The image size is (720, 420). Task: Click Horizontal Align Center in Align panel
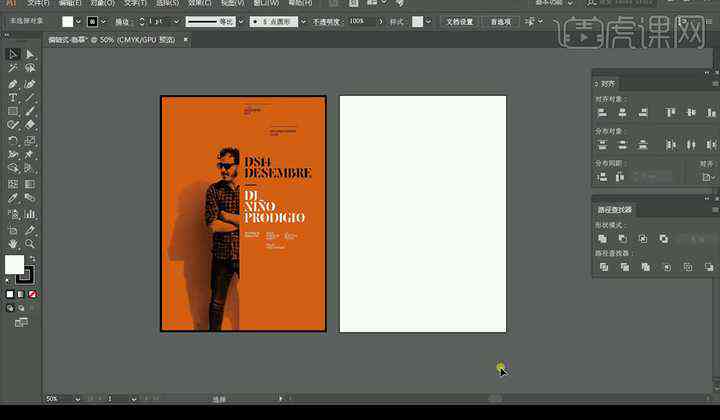tap(622, 112)
